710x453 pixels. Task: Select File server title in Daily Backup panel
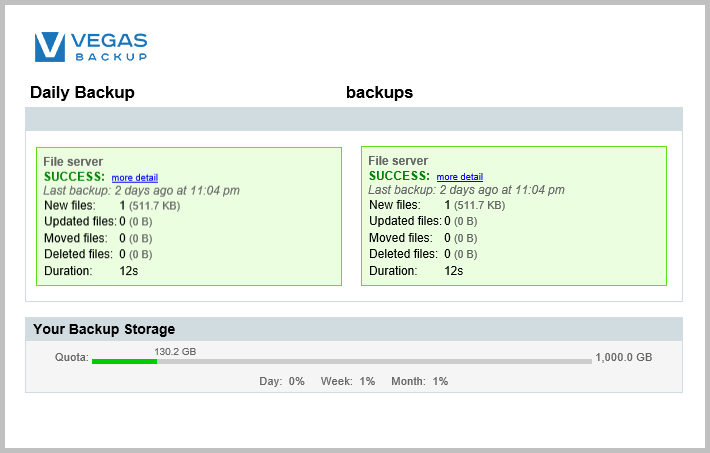[x=73, y=161]
